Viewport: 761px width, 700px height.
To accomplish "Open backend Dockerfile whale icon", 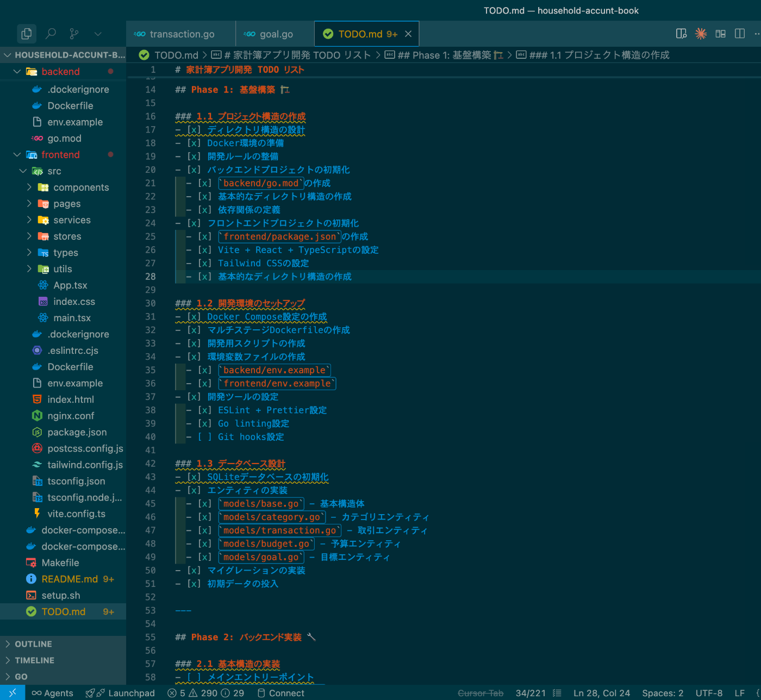I will coord(37,106).
